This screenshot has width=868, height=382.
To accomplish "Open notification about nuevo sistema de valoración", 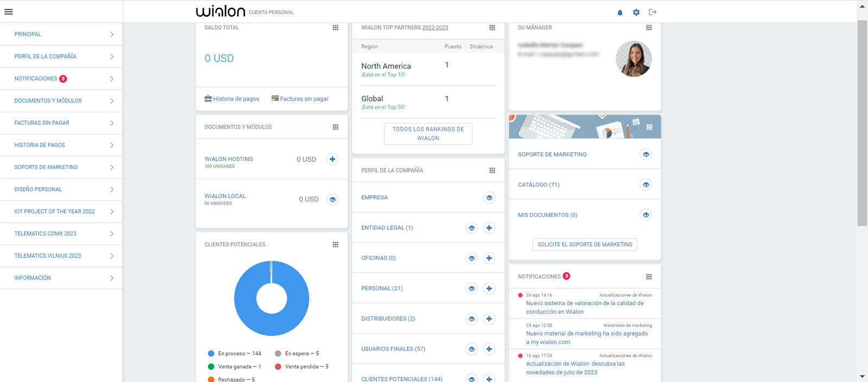I will (585, 308).
